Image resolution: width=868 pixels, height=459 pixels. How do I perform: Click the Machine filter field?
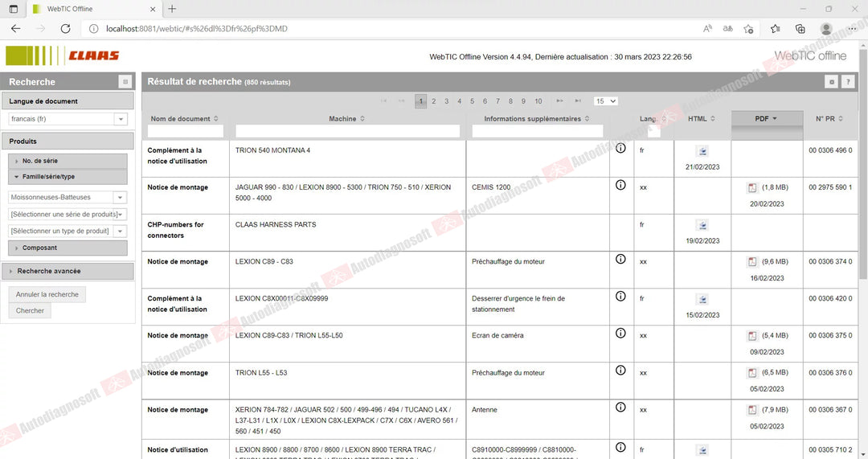[348, 131]
